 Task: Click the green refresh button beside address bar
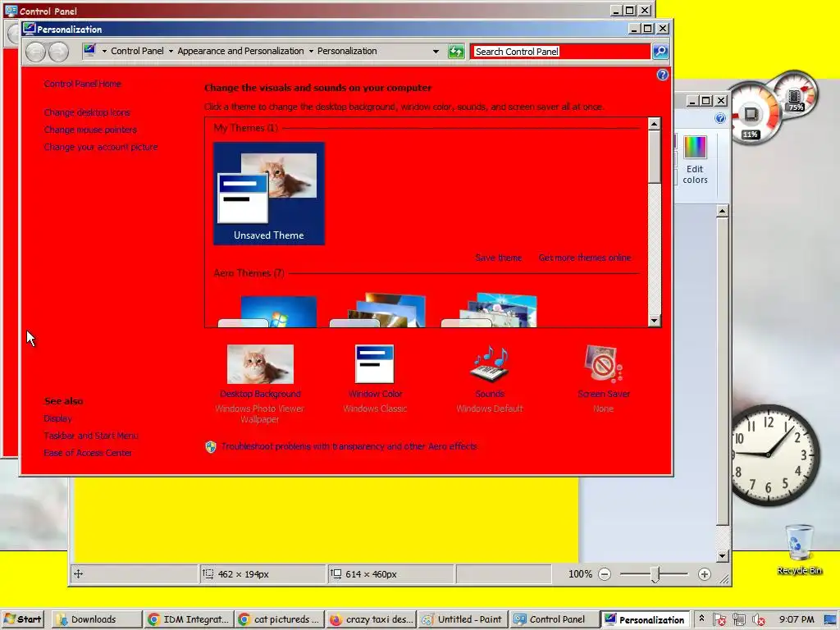pos(456,52)
